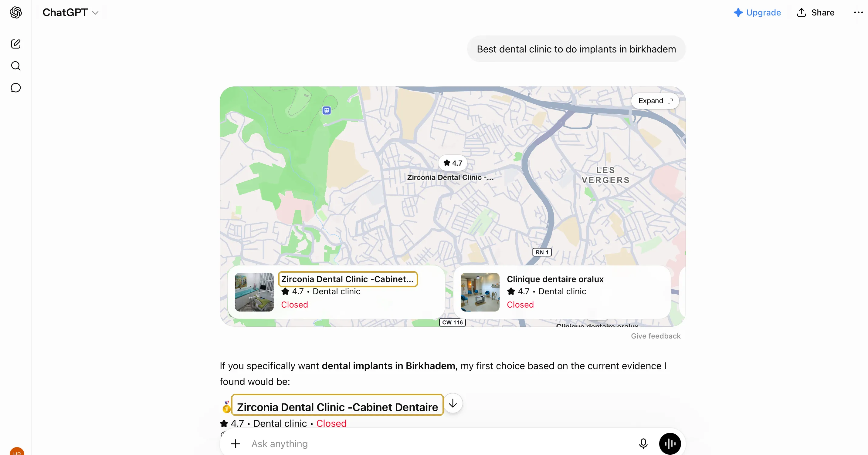Click the plus attach icon in composer
This screenshot has height=455, width=868.
click(235, 443)
